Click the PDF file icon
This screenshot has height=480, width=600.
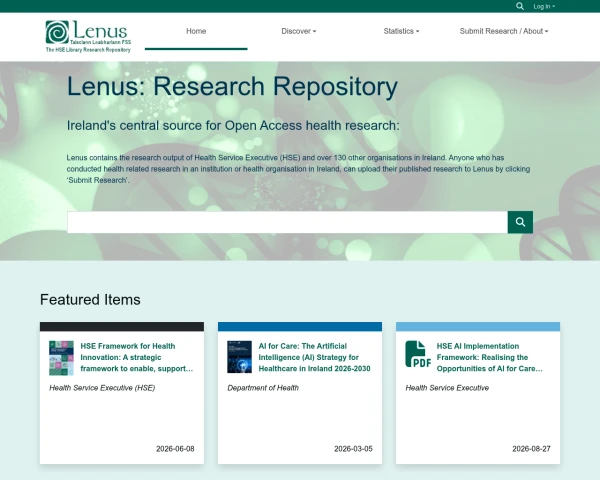click(418, 354)
